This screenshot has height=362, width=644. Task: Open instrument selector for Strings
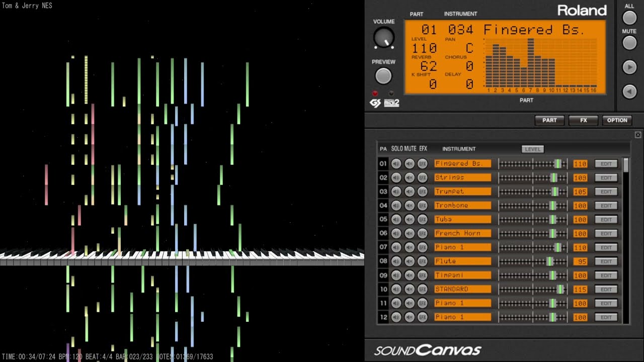click(x=462, y=177)
